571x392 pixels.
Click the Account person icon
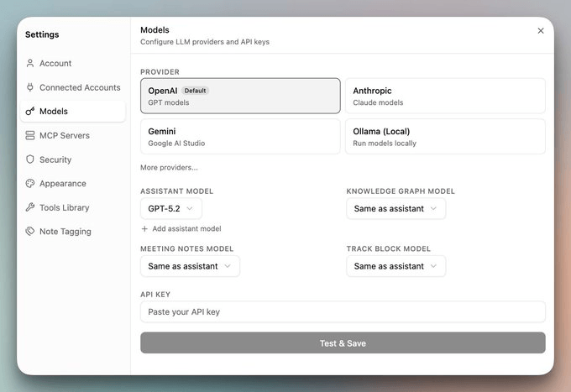pyautogui.click(x=30, y=63)
